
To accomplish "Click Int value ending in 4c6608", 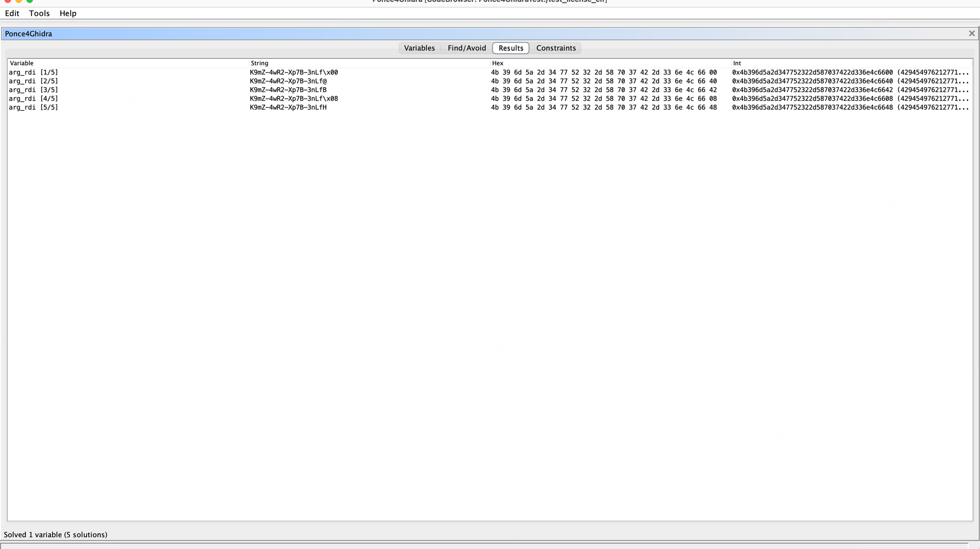I will click(851, 99).
